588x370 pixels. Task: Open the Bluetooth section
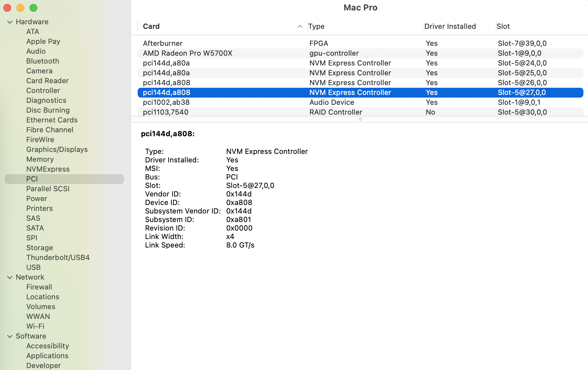tap(43, 61)
